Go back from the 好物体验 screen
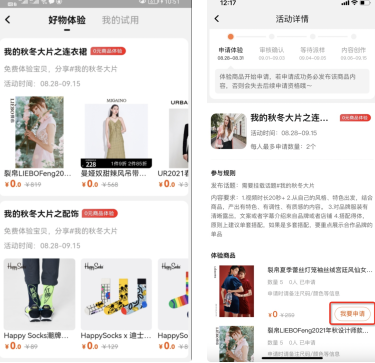Image resolution: width=375 pixels, height=363 pixels. [x=8, y=20]
